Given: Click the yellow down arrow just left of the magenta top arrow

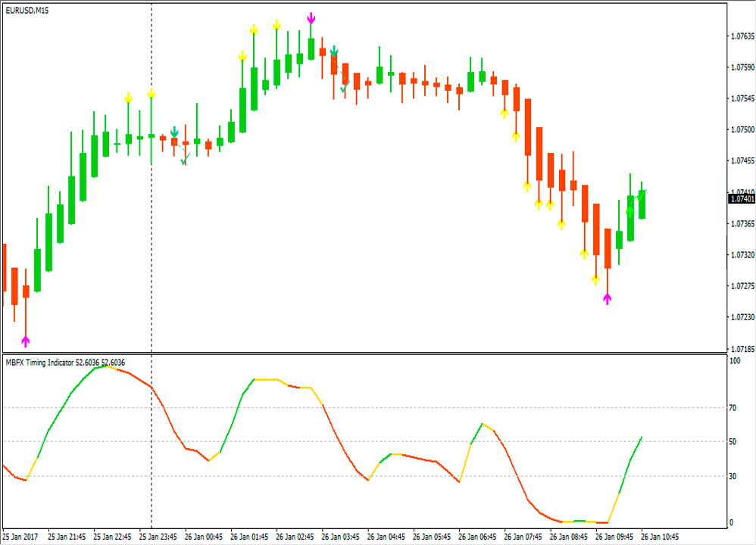Looking at the screenshot, I should (277, 25).
